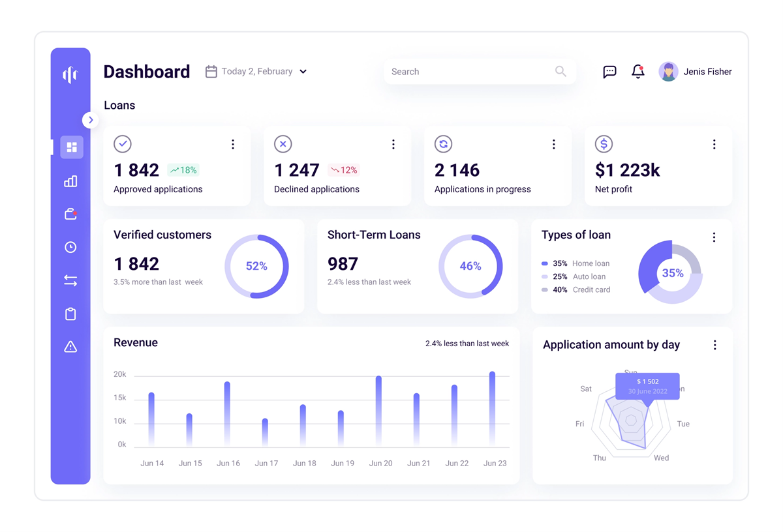Click the $1 223k net profit value

627,170
